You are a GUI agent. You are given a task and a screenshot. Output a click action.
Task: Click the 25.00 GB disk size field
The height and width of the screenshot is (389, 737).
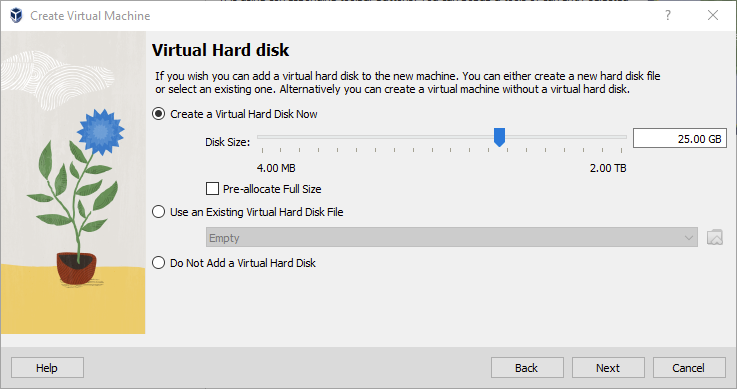[679, 139]
